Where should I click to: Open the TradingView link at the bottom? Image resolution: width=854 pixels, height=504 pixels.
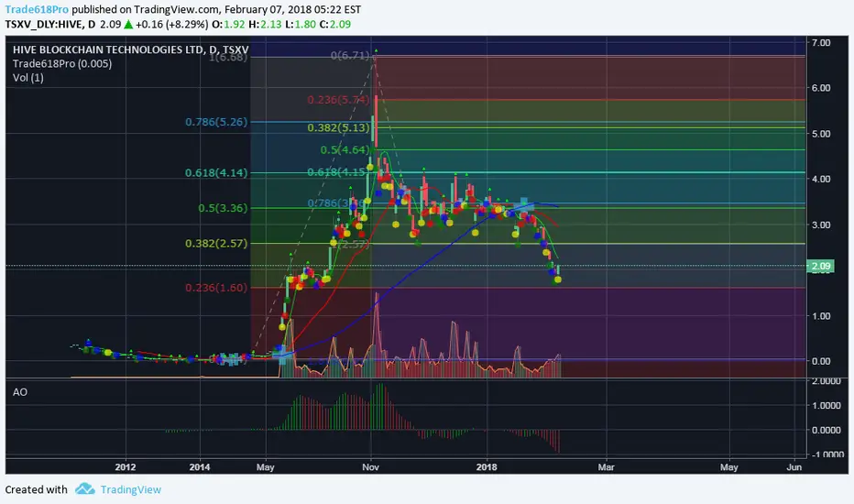131,489
